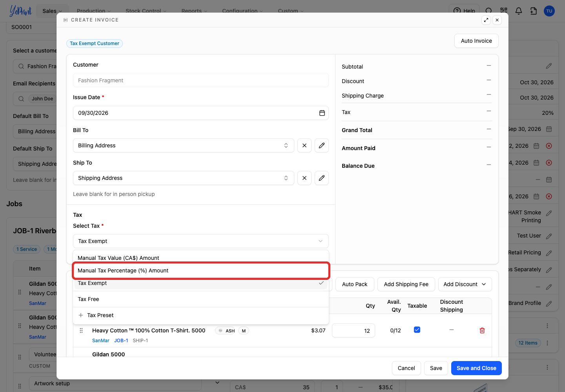Open the Sales menu in the top navigation

point(52,11)
